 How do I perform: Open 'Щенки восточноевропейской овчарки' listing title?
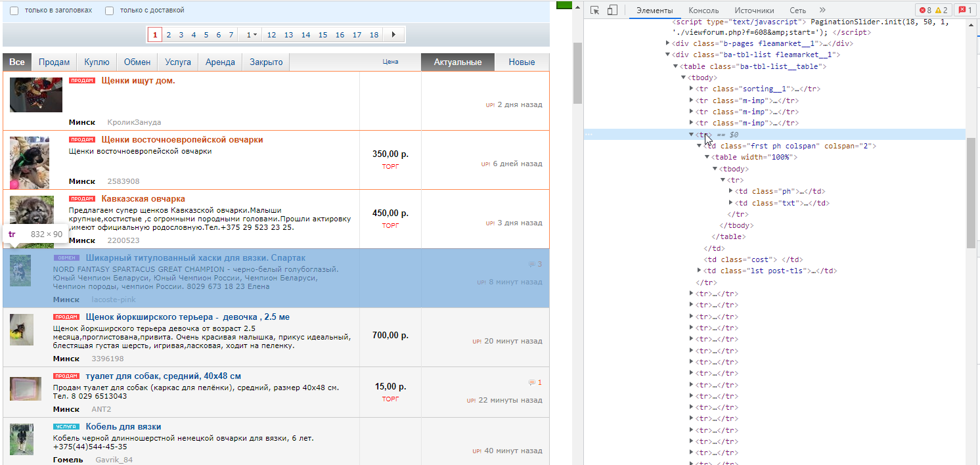click(x=182, y=140)
